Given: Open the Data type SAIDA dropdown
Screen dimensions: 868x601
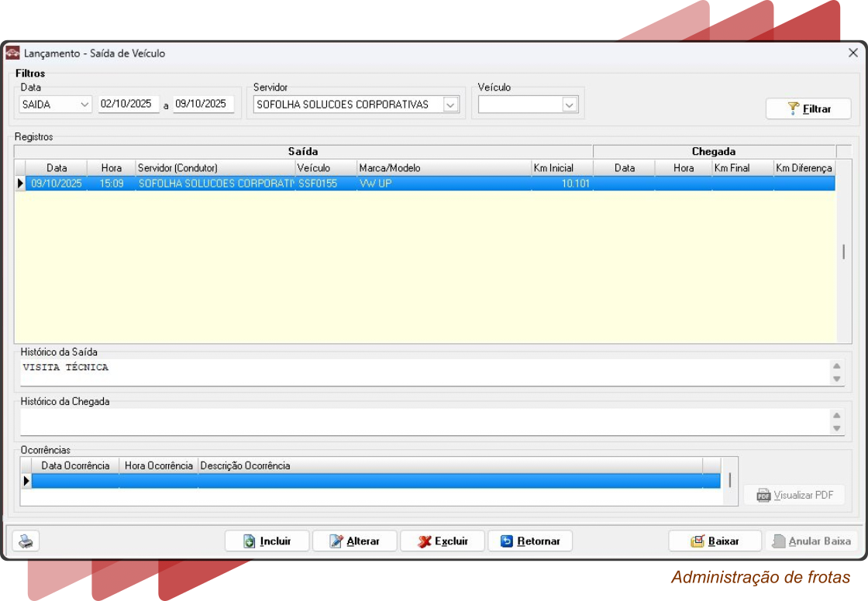Looking at the screenshot, I should 84,105.
